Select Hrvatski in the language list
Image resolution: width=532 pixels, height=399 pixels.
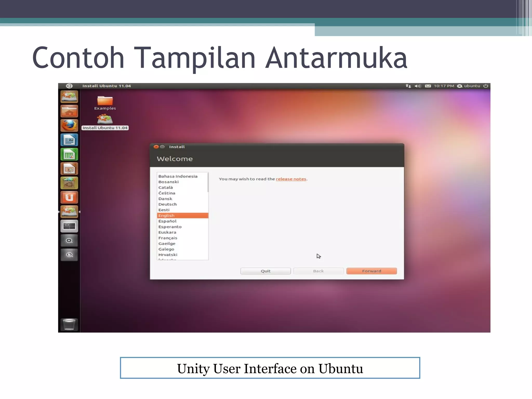tap(182, 255)
